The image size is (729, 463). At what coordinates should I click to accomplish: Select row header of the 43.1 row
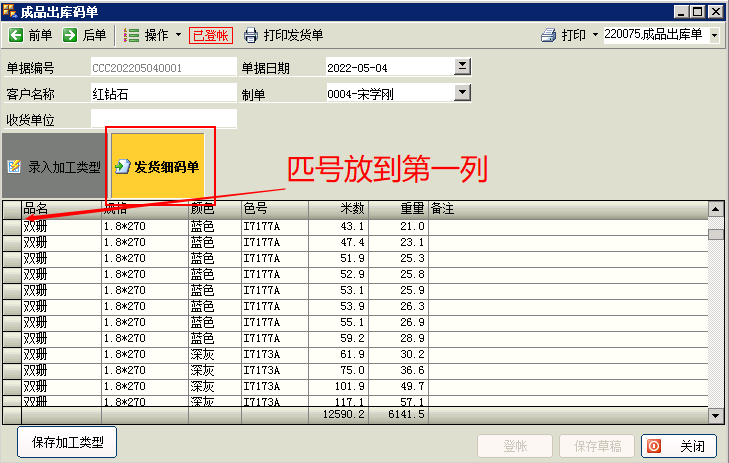point(12,226)
